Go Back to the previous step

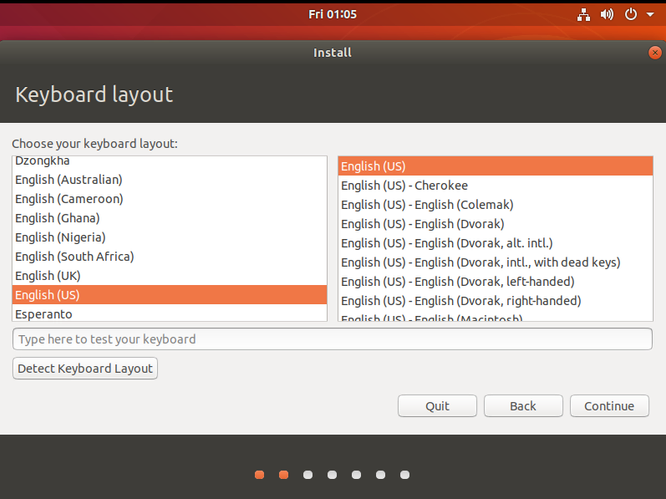click(x=523, y=406)
